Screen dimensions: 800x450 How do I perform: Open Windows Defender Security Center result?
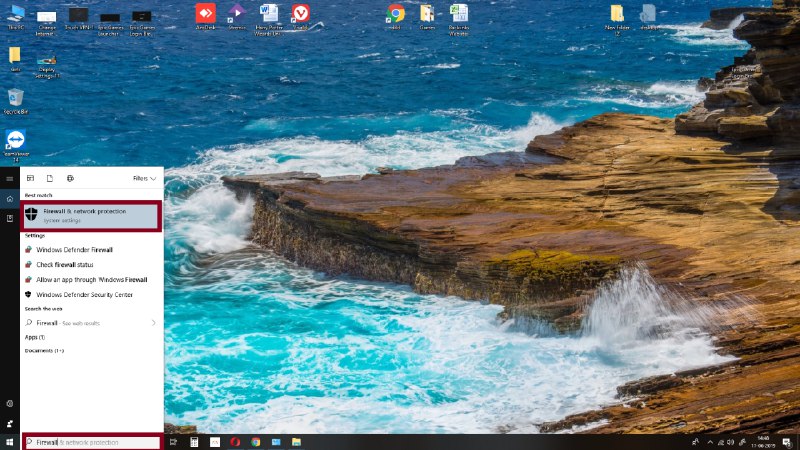tap(84, 294)
